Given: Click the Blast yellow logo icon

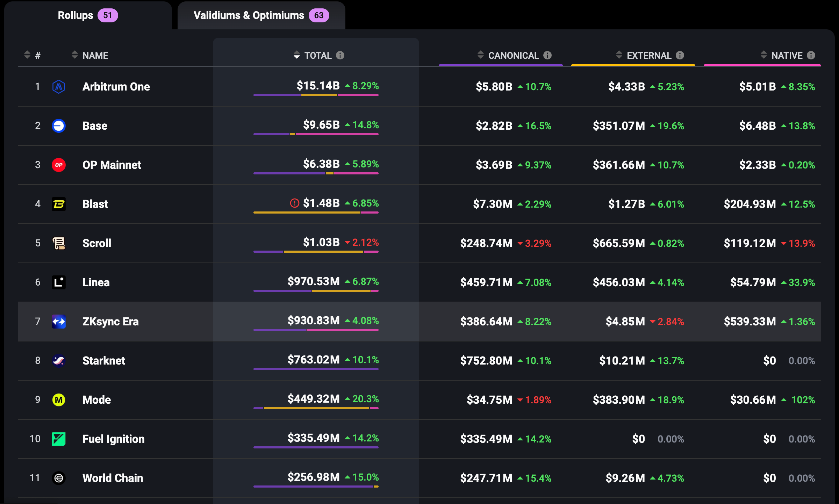Looking at the screenshot, I should click(x=59, y=204).
